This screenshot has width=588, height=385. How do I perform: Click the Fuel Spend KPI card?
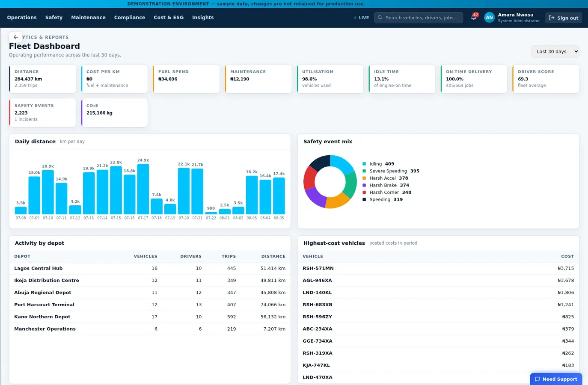click(186, 79)
